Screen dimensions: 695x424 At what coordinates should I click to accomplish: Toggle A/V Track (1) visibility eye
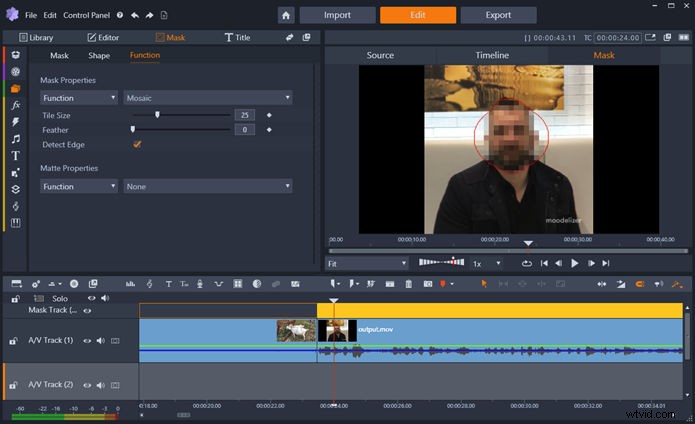click(x=87, y=341)
